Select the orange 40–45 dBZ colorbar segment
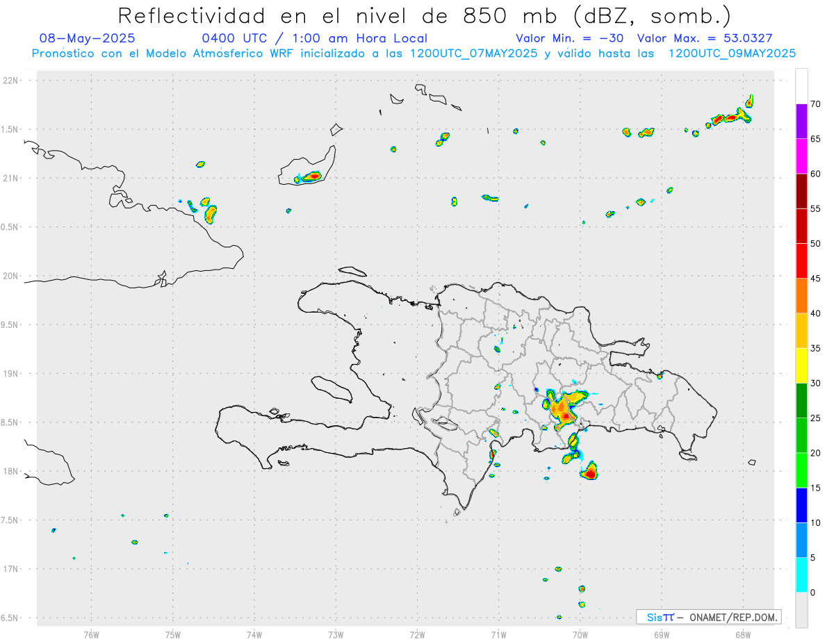834x644 pixels. click(x=801, y=296)
